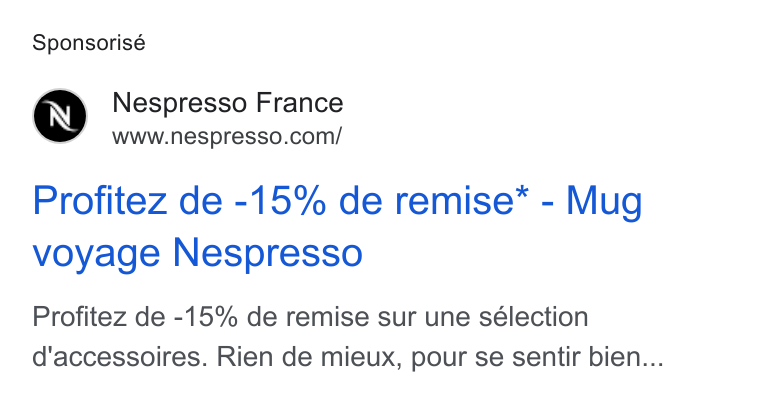Image resolution: width=760 pixels, height=400 pixels.
Task: Click "d'accessoires" in the ad snippet
Action: [120, 357]
